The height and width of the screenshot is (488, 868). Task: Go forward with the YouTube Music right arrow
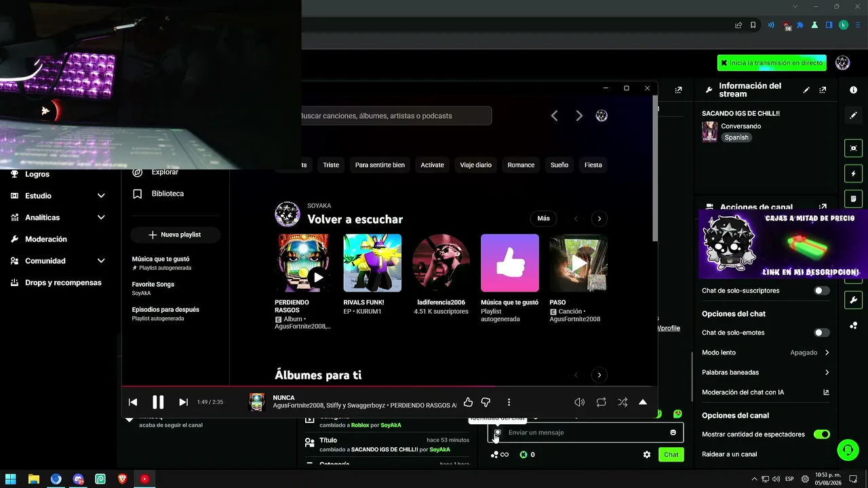tap(579, 116)
